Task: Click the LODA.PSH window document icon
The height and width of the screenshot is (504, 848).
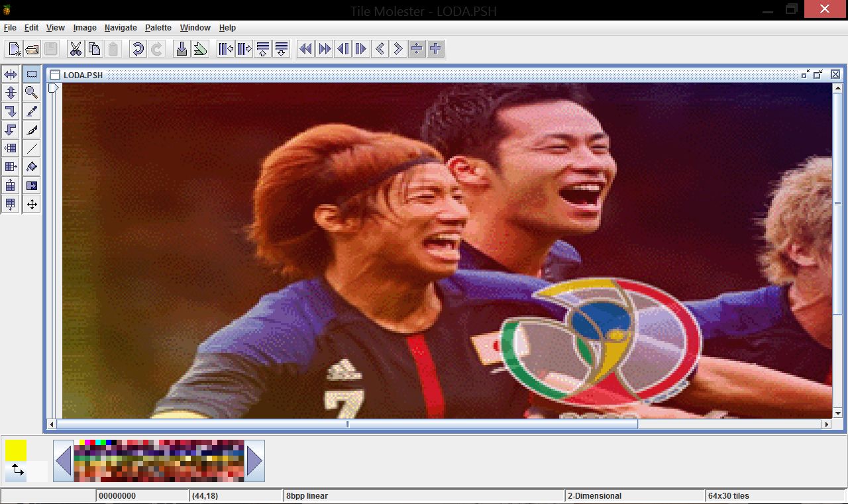Action: [55, 75]
